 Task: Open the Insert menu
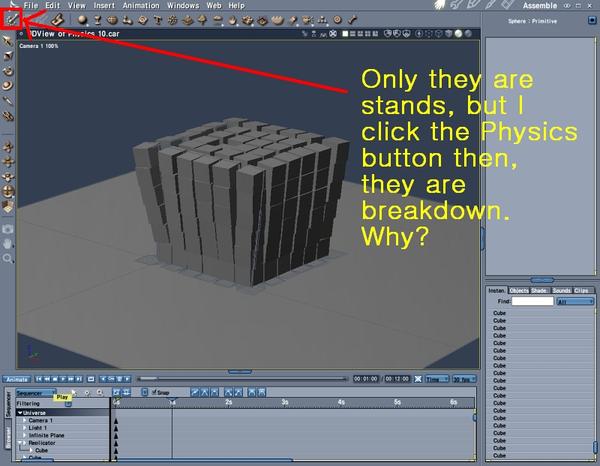[104, 5]
